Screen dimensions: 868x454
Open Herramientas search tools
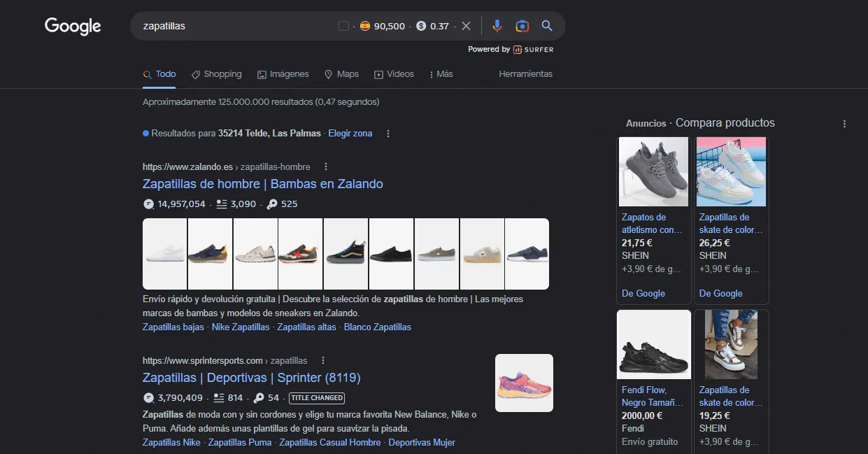click(525, 74)
